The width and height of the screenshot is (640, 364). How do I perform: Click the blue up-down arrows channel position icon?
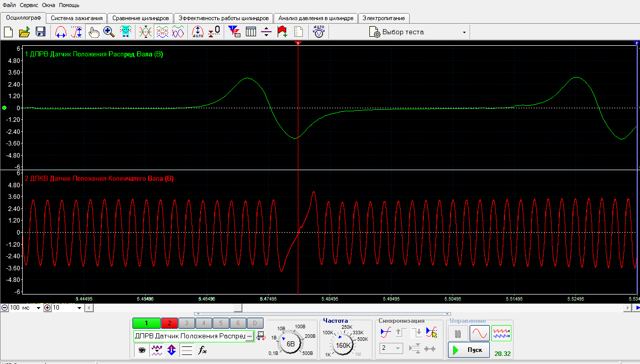tap(171, 350)
